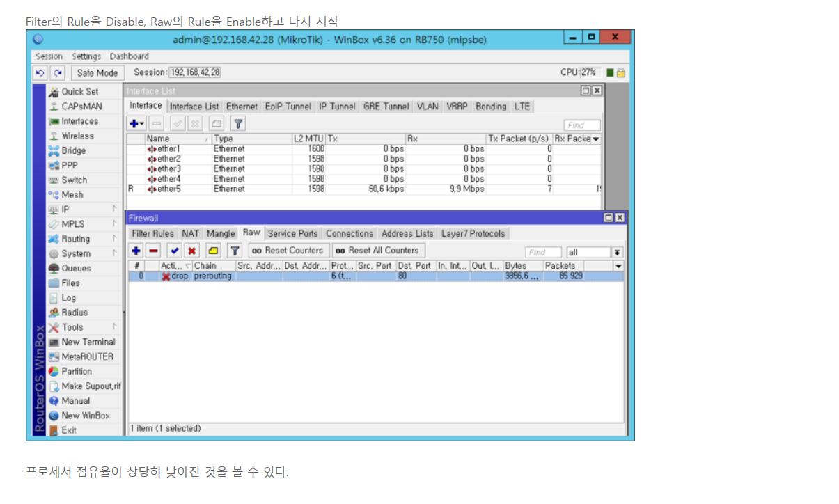Add a new firewall rule (blue plus)
The width and height of the screenshot is (839, 504).
(x=136, y=251)
